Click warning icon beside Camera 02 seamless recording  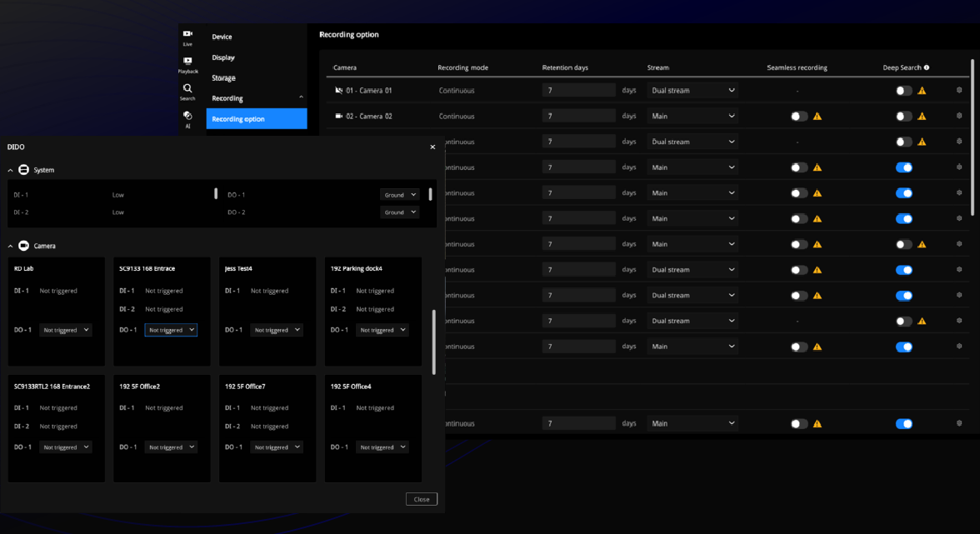(817, 117)
